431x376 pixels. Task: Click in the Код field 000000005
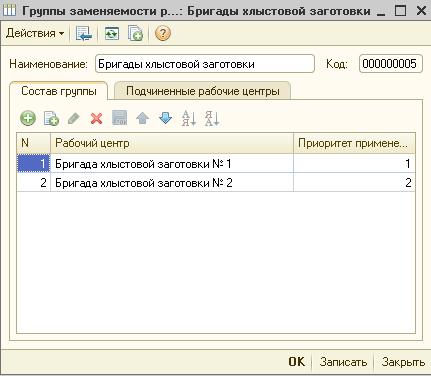pyautogui.click(x=391, y=64)
